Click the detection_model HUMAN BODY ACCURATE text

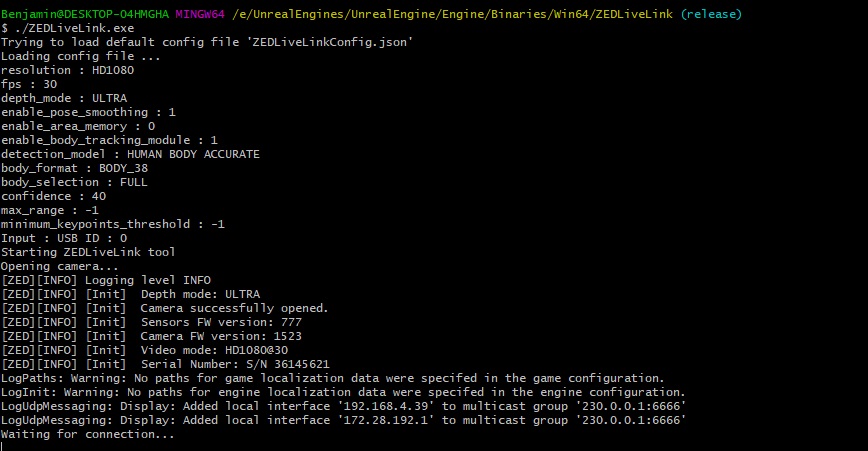point(130,154)
